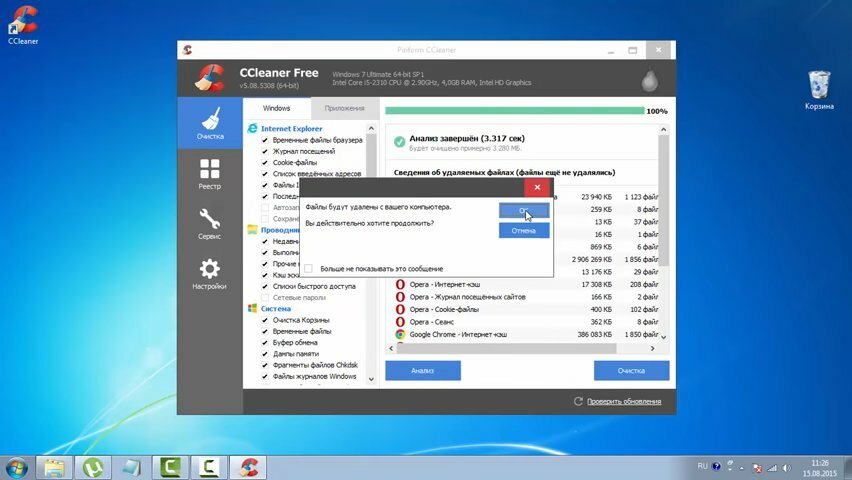Open File Explorer from taskbar
Viewport: 852px width, 480px height.
point(54,467)
